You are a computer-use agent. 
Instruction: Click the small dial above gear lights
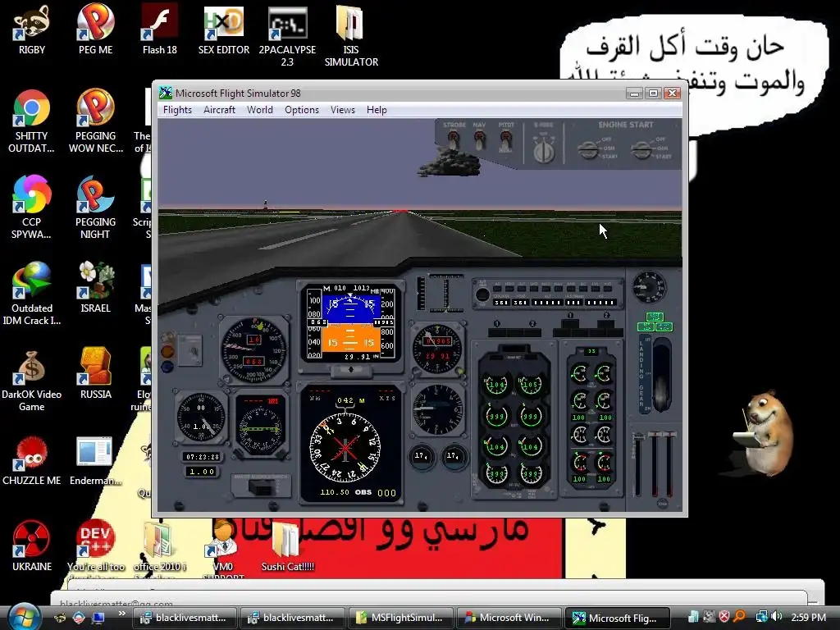coord(649,286)
